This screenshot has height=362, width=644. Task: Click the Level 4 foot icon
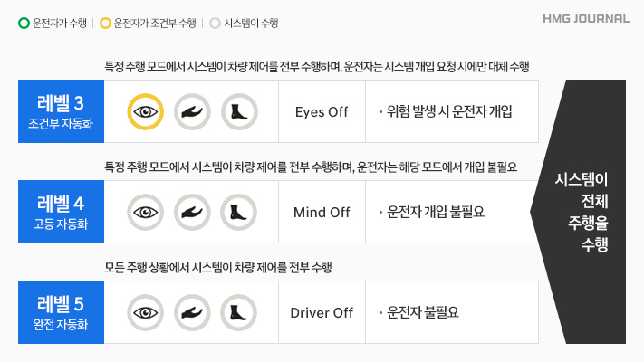pos(239,213)
